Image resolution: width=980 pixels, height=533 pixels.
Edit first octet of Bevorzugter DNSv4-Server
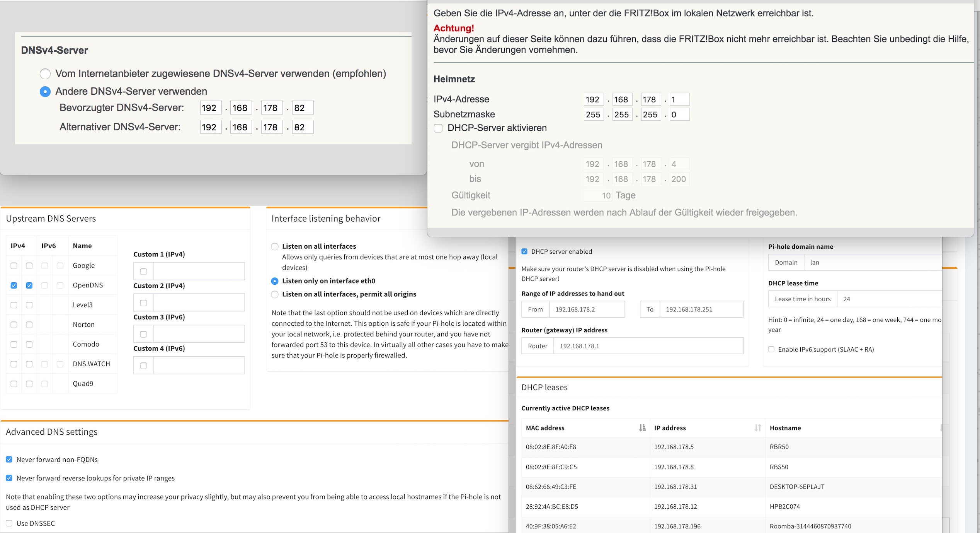click(211, 108)
